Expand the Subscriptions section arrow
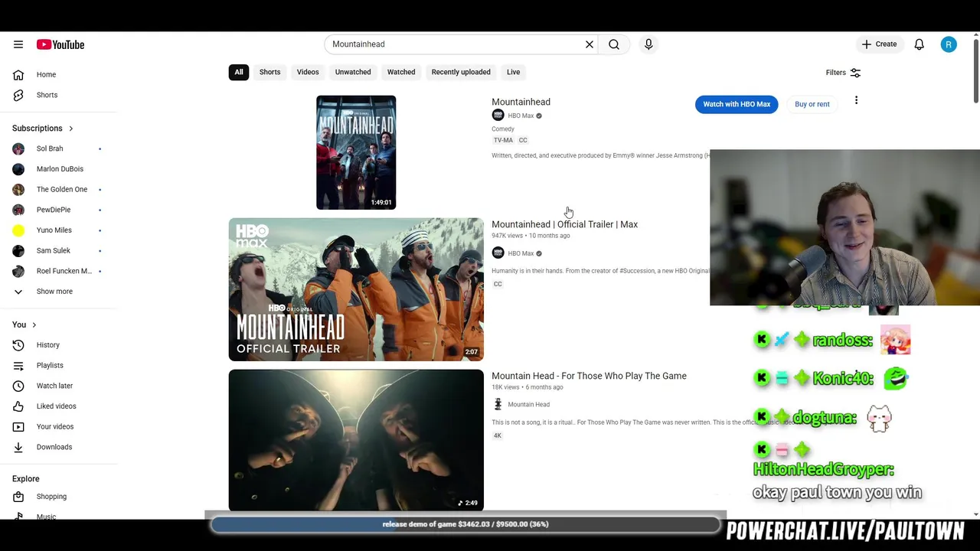The image size is (980, 551). tap(70, 129)
